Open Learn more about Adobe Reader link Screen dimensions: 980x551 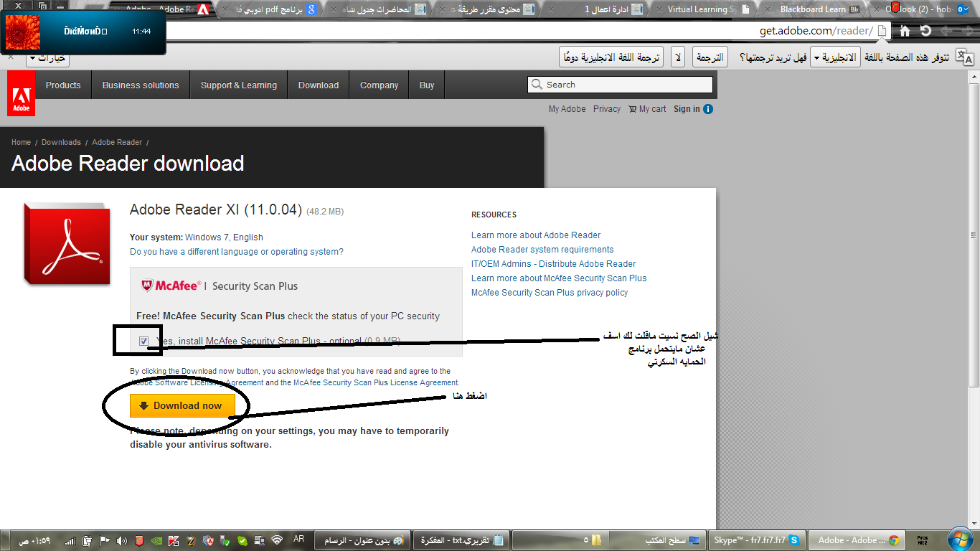(x=536, y=235)
